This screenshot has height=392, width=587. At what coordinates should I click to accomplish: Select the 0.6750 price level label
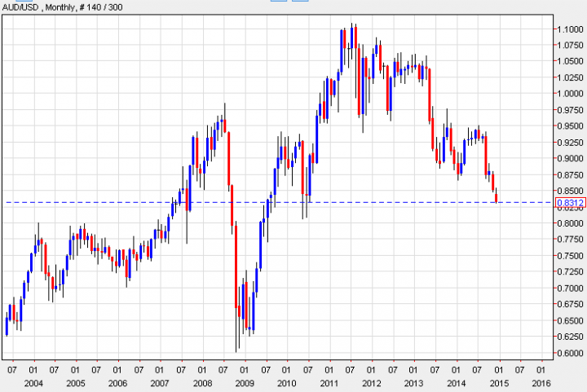click(x=570, y=305)
